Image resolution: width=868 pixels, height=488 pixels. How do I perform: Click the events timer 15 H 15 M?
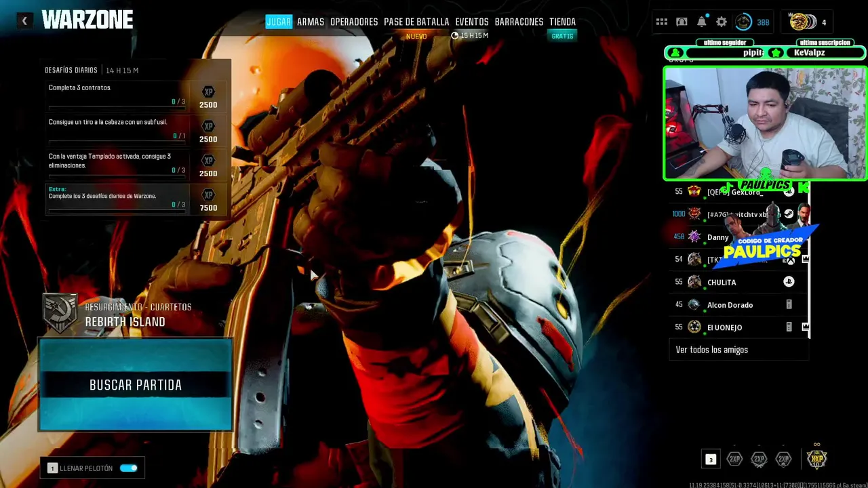tap(470, 35)
